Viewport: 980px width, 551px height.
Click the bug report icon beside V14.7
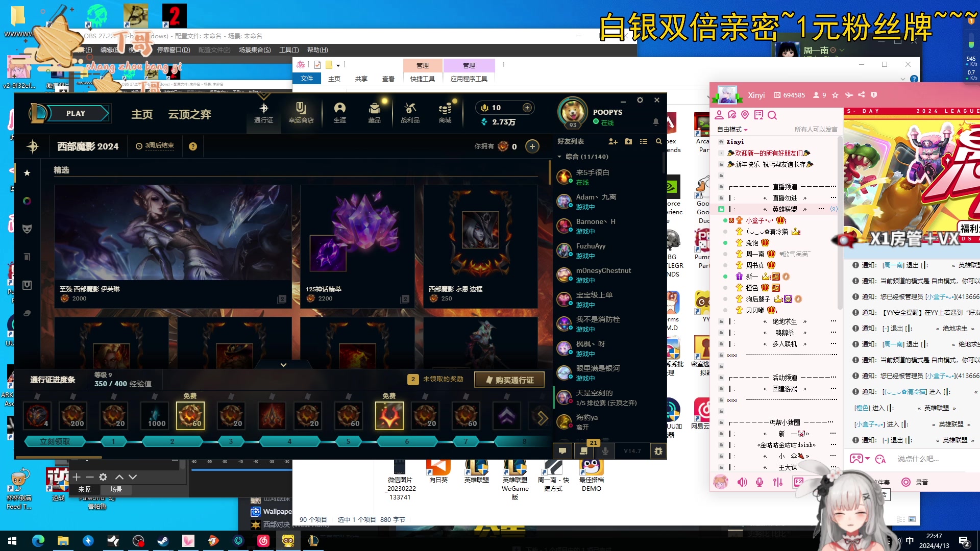[x=658, y=451]
